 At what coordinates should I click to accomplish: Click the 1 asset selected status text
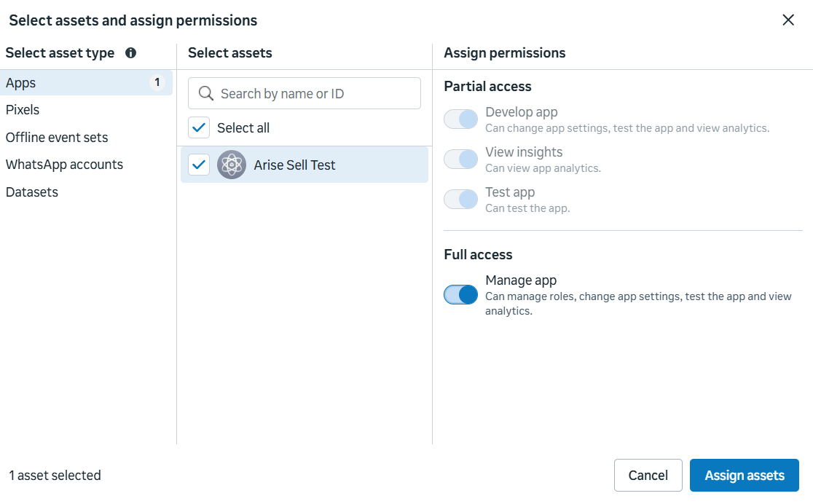pos(55,475)
